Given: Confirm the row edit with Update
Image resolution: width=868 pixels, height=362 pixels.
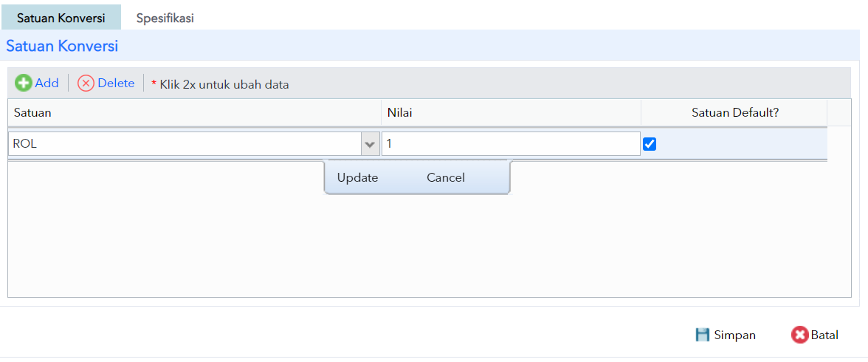Looking at the screenshot, I should tap(357, 178).
